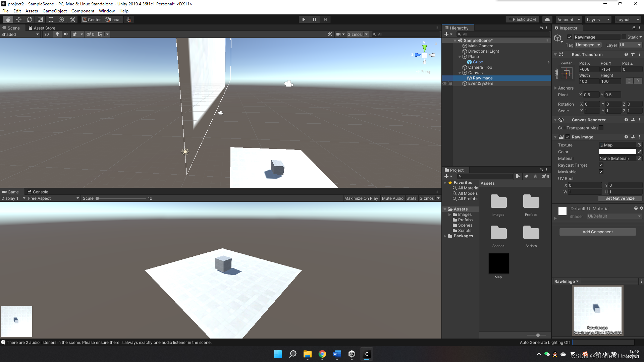
Task: Open the Layers dropdown
Action: 598,19
